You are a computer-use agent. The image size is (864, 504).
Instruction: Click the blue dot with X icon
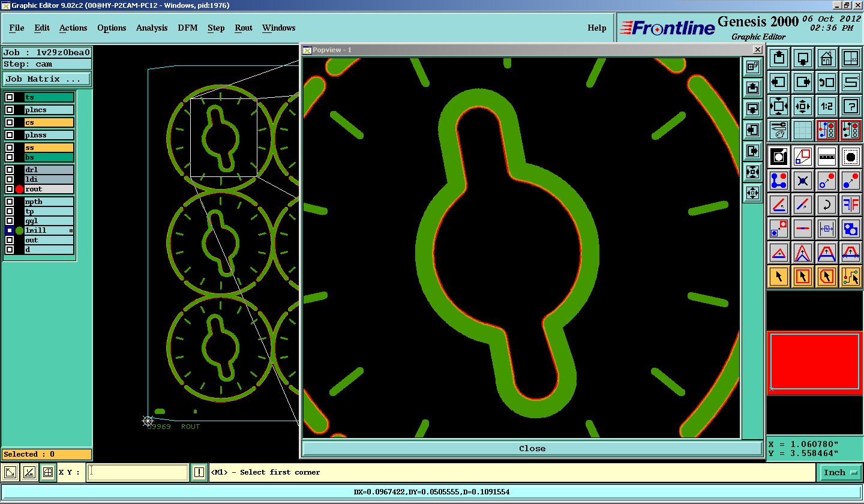803,180
